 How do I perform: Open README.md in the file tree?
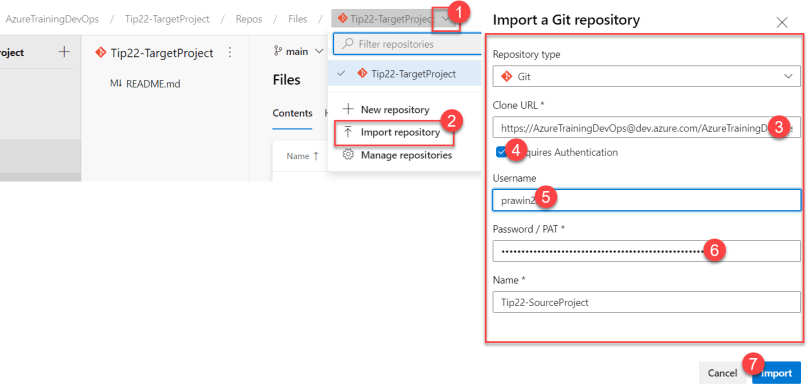(153, 84)
